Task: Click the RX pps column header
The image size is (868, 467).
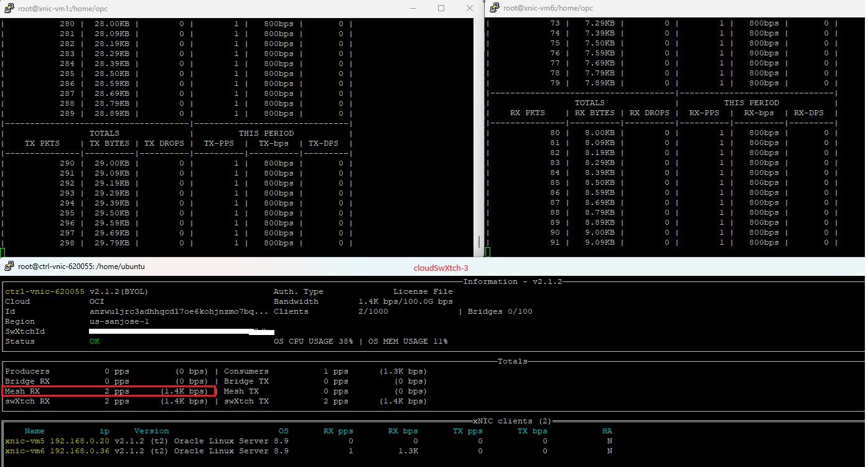Action: (338, 431)
